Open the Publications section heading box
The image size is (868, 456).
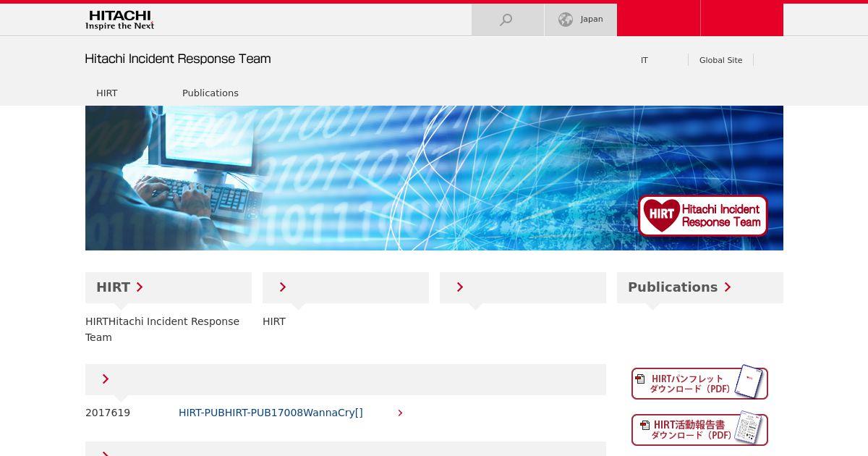[700, 287]
